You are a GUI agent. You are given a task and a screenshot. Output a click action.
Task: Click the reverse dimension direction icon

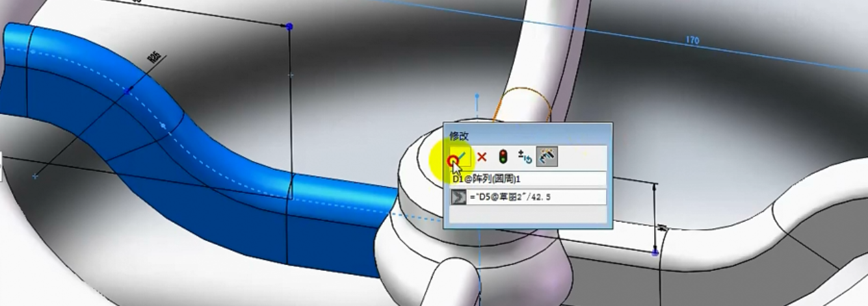click(x=524, y=157)
